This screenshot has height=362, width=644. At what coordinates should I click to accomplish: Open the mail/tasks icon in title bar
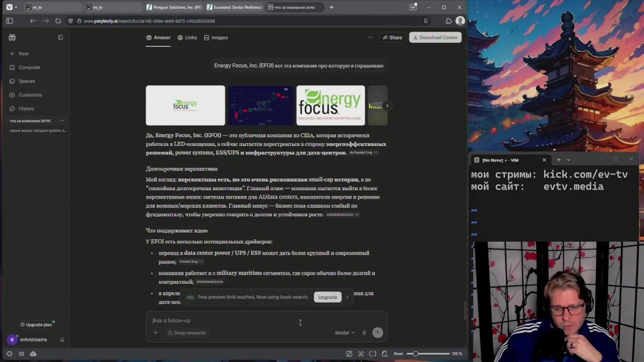click(413, 7)
